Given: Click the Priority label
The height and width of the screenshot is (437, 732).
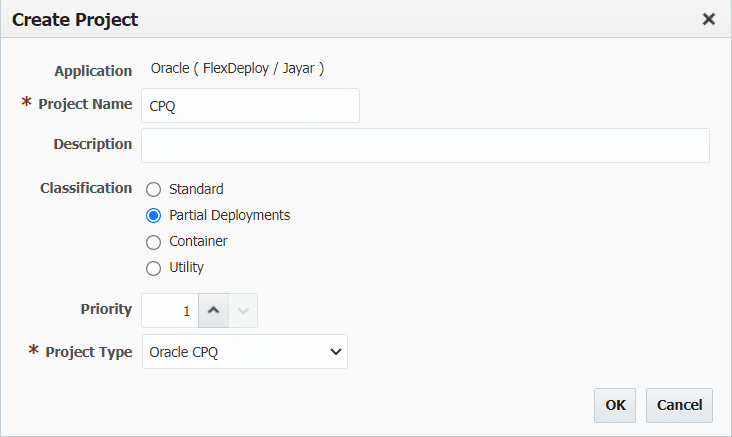Looking at the screenshot, I should tap(106, 309).
